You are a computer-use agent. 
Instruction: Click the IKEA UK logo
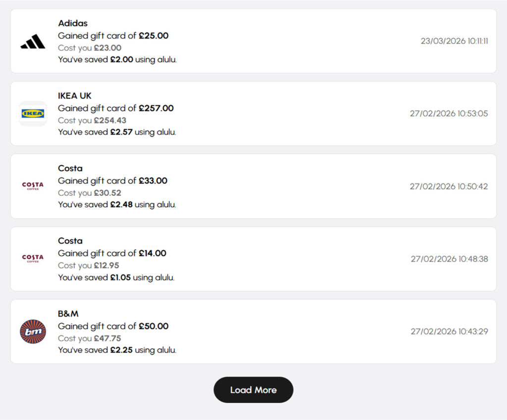pyautogui.click(x=33, y=114)
